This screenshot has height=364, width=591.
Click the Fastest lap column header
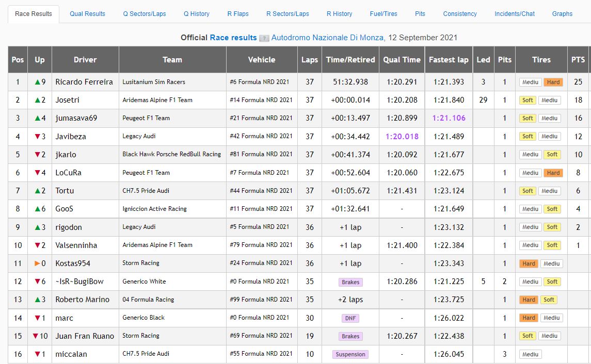point(449,59)
